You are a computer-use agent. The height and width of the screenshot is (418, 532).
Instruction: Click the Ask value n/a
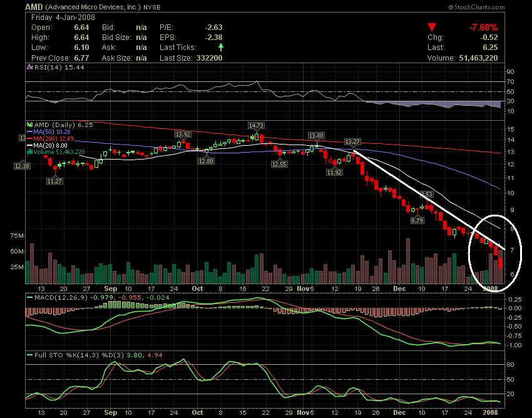coord(141,48)
